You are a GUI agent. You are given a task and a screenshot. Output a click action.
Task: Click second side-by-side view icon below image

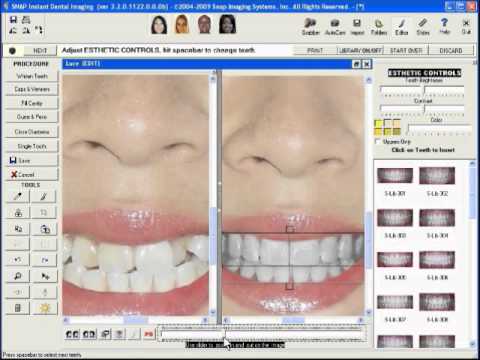89,334
